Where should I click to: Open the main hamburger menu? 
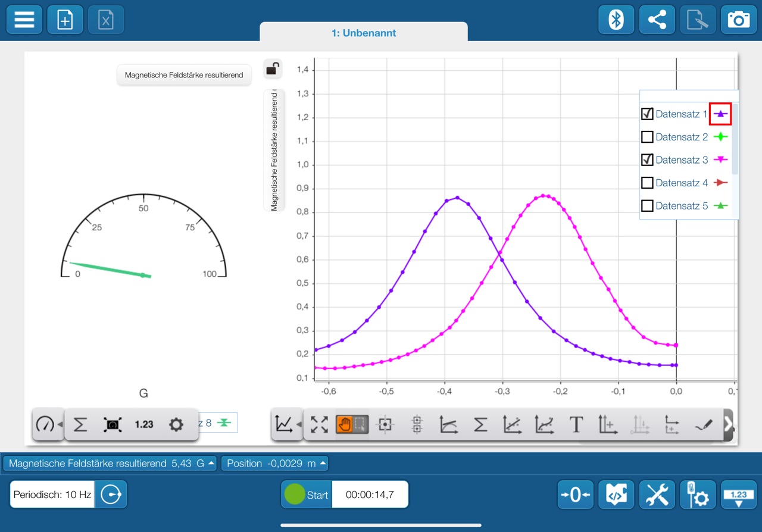(24, 20)
